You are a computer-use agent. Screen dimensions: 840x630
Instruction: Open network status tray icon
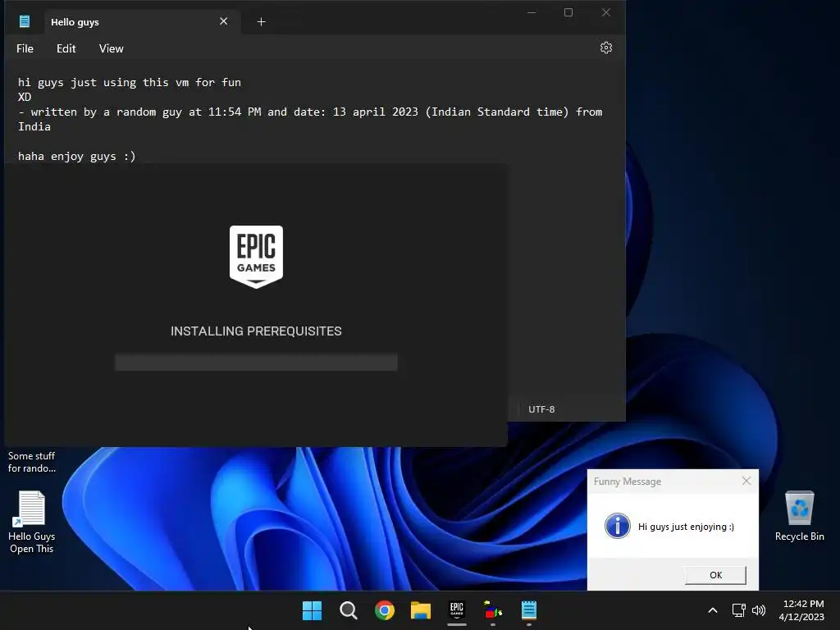(x=739, y=610)
